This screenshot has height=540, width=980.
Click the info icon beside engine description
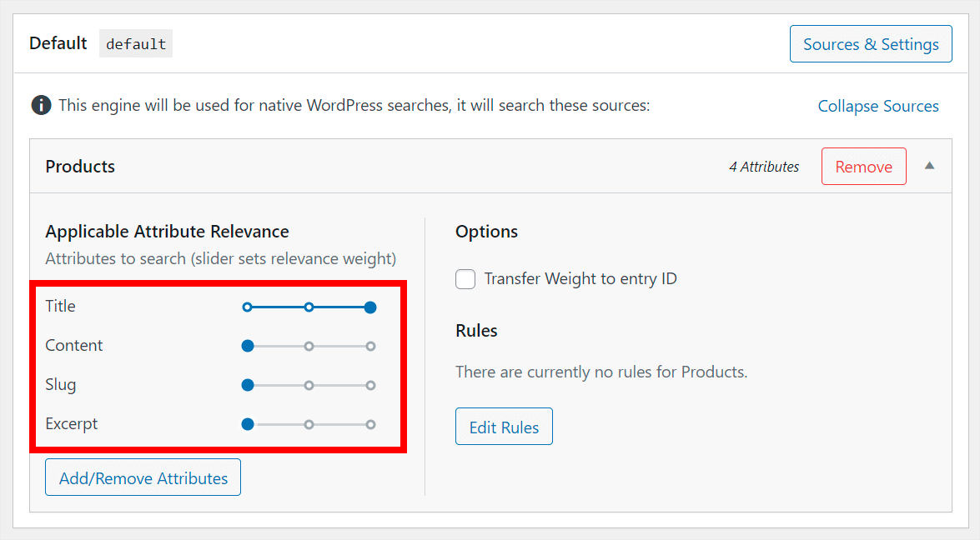(41, 106)
